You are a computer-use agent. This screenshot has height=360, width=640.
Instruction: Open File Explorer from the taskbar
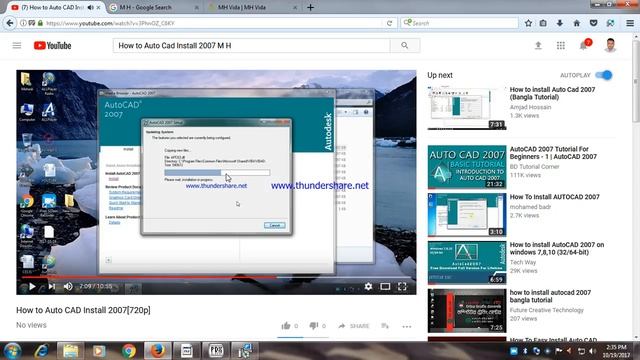pyautogui.click(x=71, y=351)
